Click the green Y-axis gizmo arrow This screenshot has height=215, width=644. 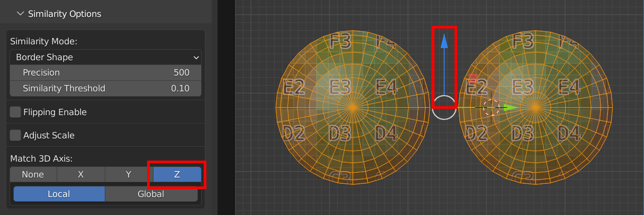pyautogui.click(x=510, y=107)
